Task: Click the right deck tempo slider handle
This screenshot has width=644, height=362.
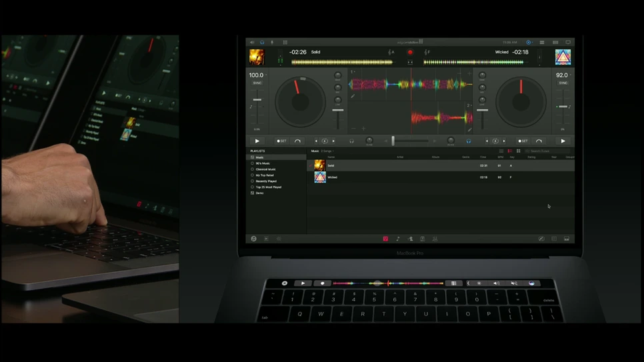Action: click(563, 107)
